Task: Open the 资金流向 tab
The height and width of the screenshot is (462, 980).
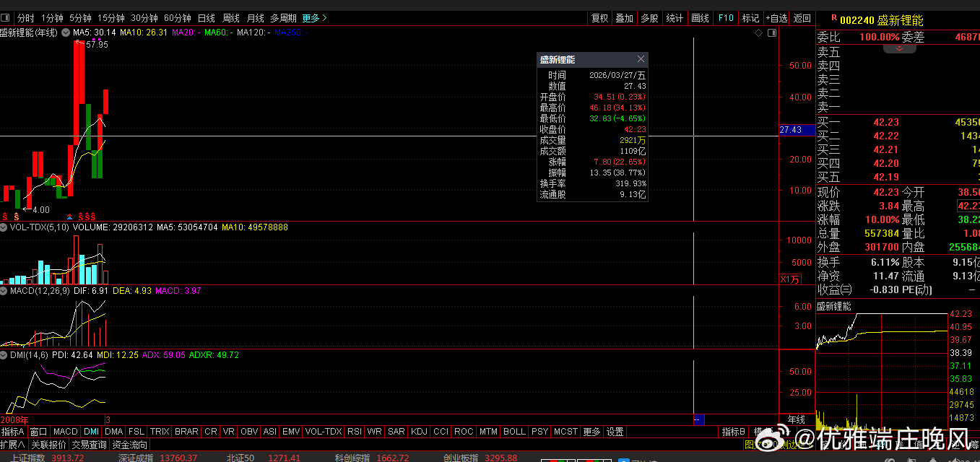Action: (x=129, y=445)
